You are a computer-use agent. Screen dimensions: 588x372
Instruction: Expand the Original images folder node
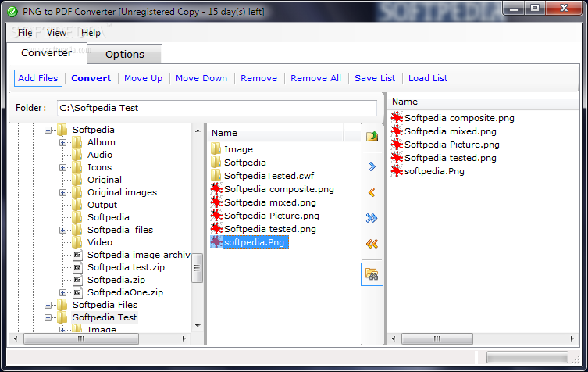[x=63, y=192]
